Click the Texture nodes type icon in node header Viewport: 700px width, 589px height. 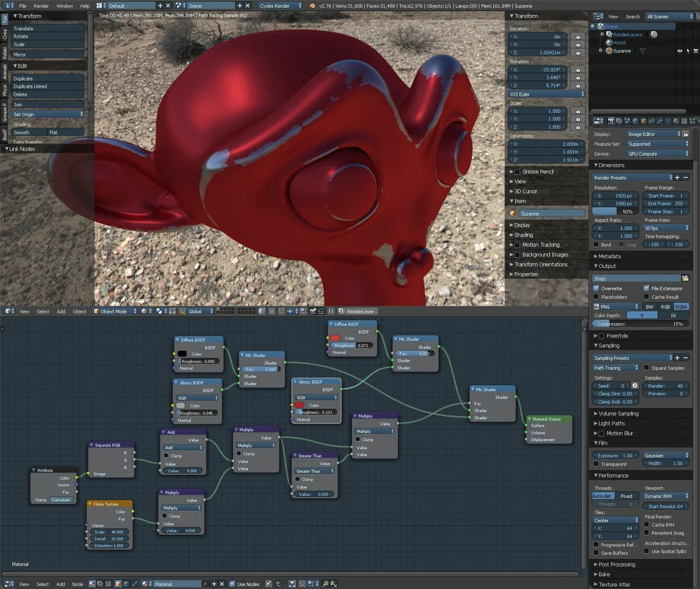pos(108,584)
